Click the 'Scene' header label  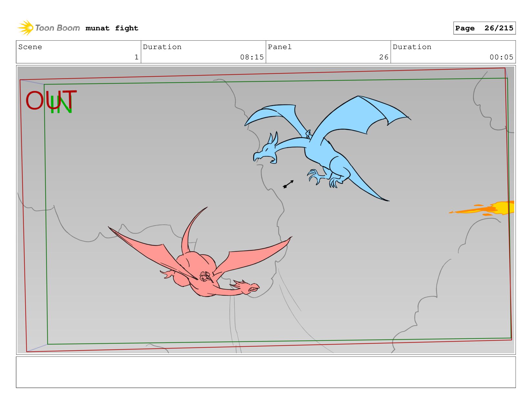(30, 47)
